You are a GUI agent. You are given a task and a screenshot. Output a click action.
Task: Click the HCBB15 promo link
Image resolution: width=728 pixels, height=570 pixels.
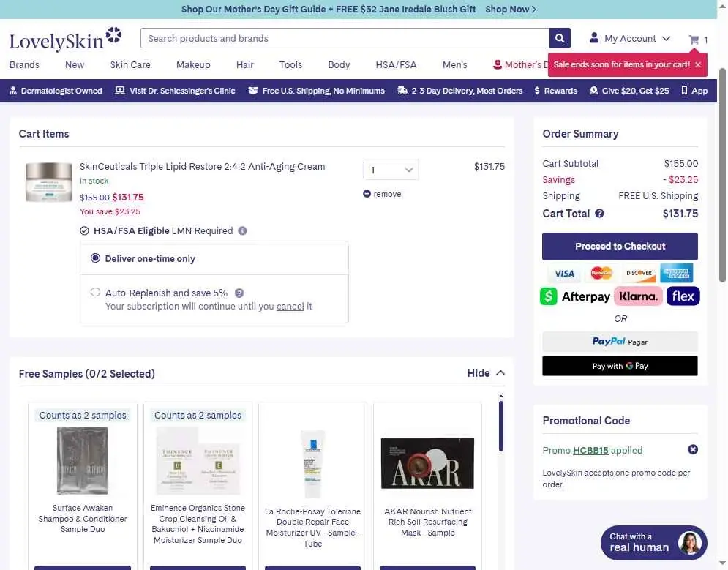pyautogui.click(x=590, y=450)
